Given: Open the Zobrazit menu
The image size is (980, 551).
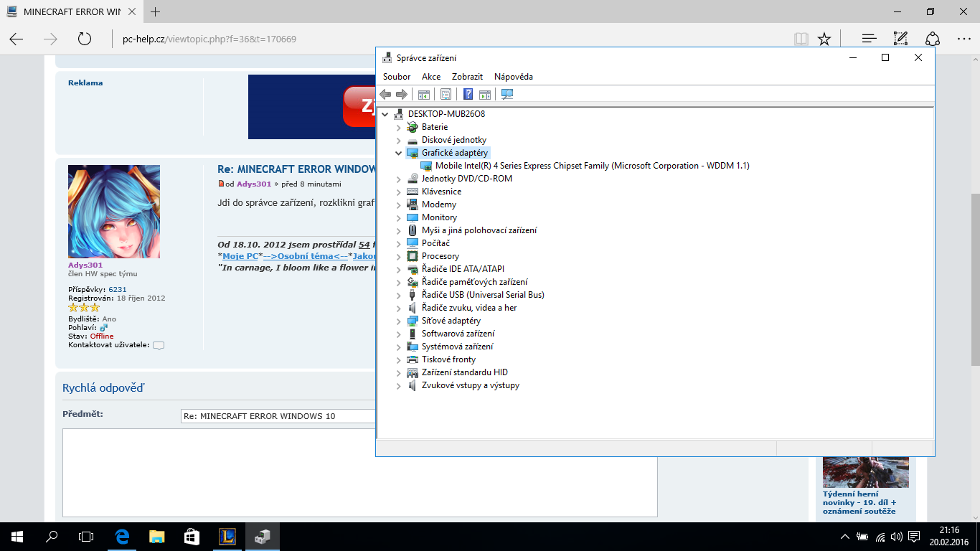Looking at the screenshot, I should coord(467,77).
